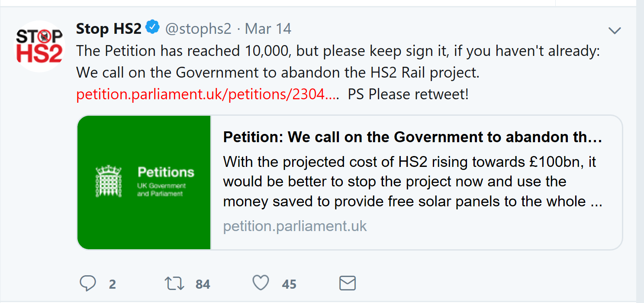
Task: Click the heart icon to like the tweet
Action: pos(261,283)
